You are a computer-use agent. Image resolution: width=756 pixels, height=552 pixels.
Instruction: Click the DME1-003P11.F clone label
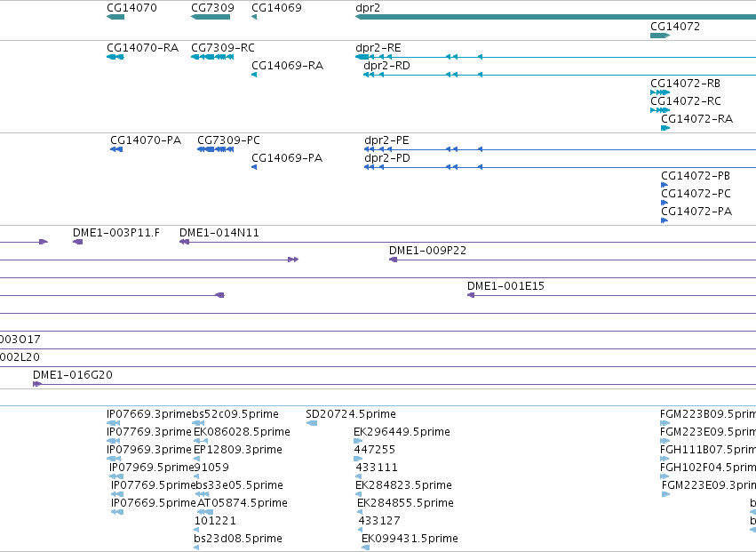pyautogui.click(x=116, y=233)
